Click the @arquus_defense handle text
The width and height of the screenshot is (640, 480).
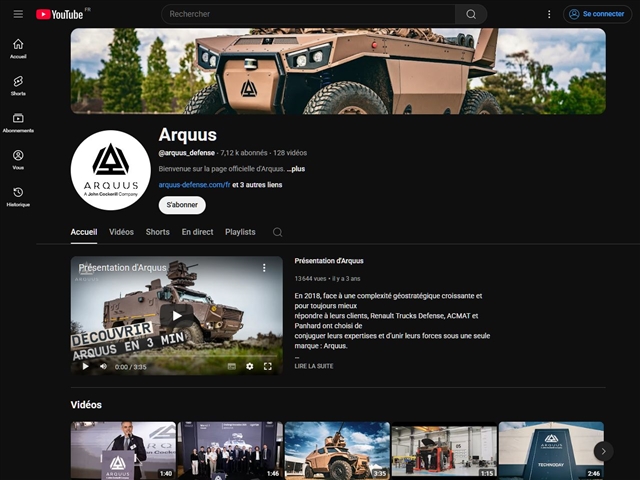[187, 153]
